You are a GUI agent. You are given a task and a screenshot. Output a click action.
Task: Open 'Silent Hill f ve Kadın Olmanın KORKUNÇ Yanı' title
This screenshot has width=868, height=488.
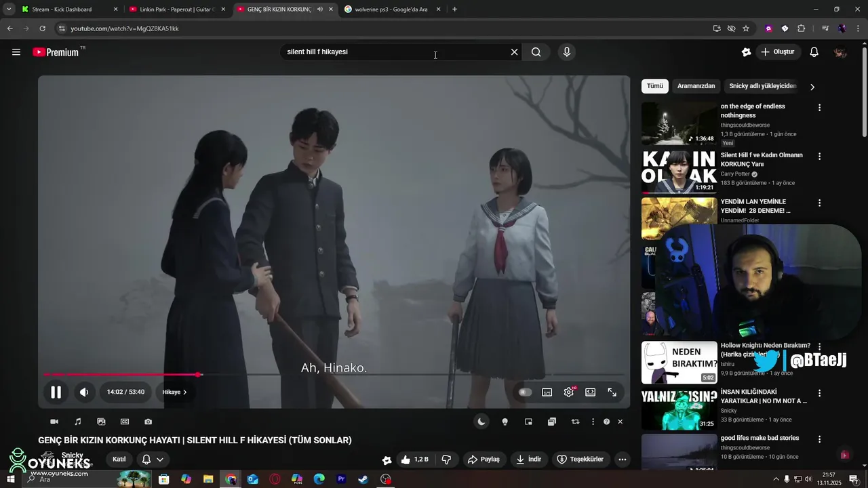(762, 159)
